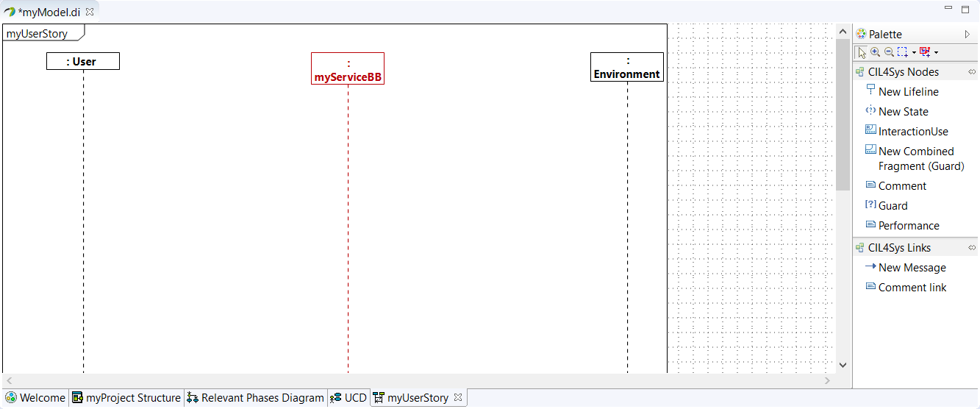The width and height of the screenshot is (980, 409).
Task: Click the UCD tab icon
Action: [335, 398]
